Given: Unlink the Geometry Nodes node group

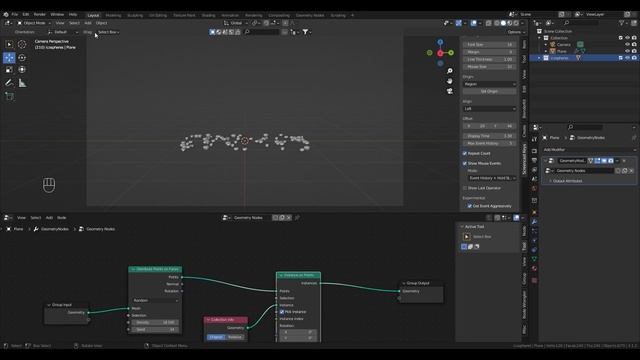Looking at the screenshot, I should pos(631,171).
